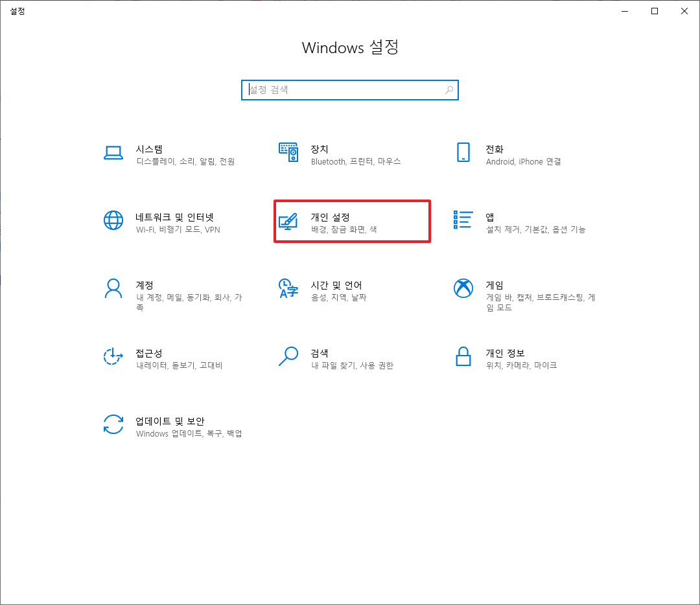Click the 업데이트 및 보안 title

pyautogui.click(x=170, y=421)
